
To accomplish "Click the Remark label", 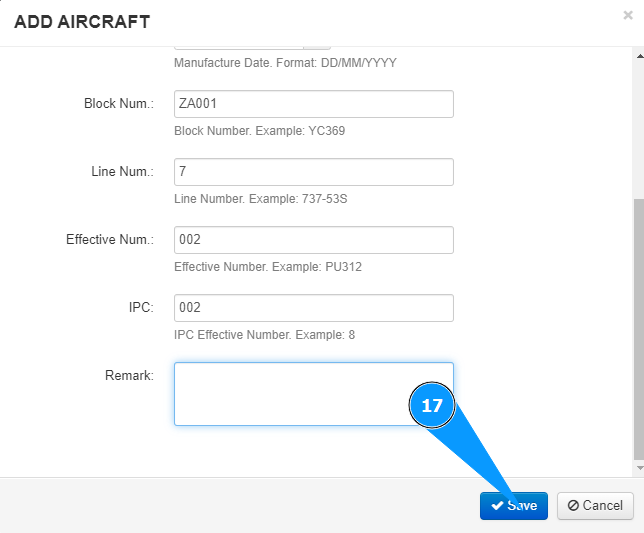I will click(x=129, y=376).
